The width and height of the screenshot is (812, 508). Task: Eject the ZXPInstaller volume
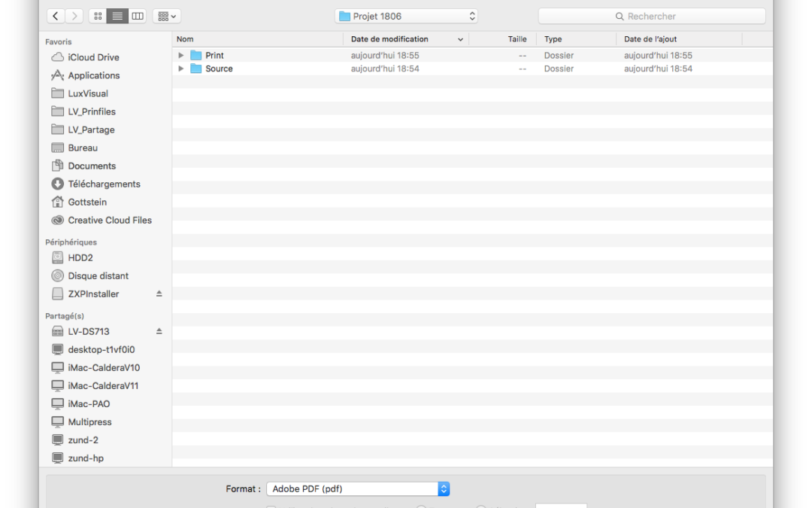pyautogui.click(x=159, y=294)
